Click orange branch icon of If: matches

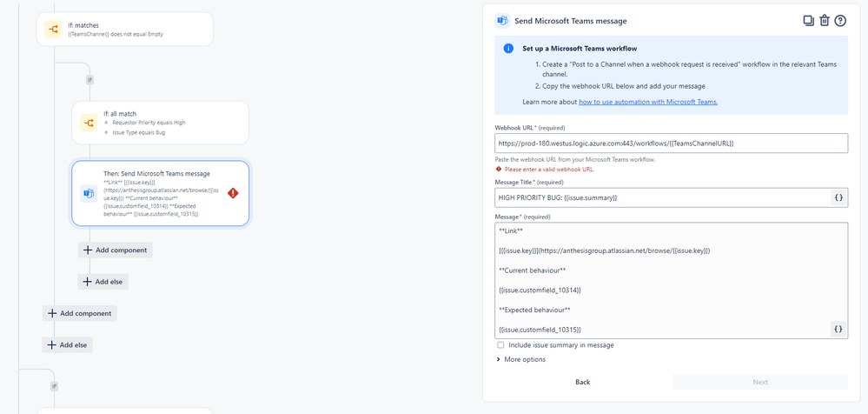click(54, 29)
